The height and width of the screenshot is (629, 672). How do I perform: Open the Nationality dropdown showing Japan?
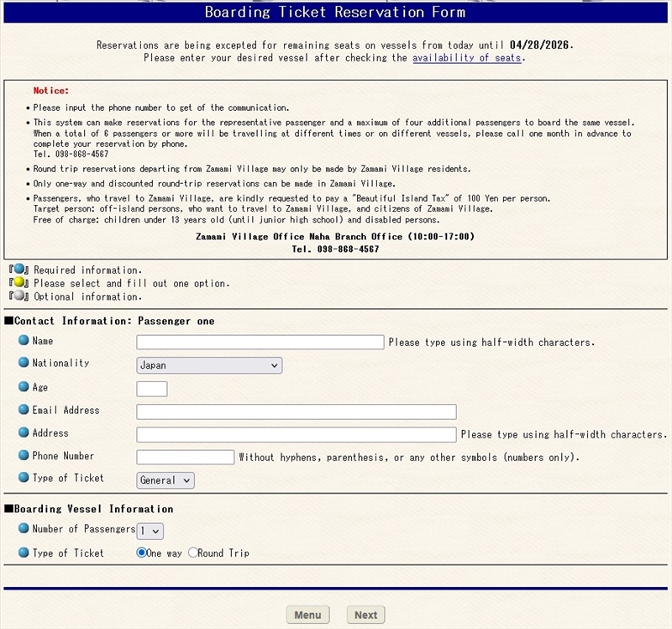click(x=209, y=365)
